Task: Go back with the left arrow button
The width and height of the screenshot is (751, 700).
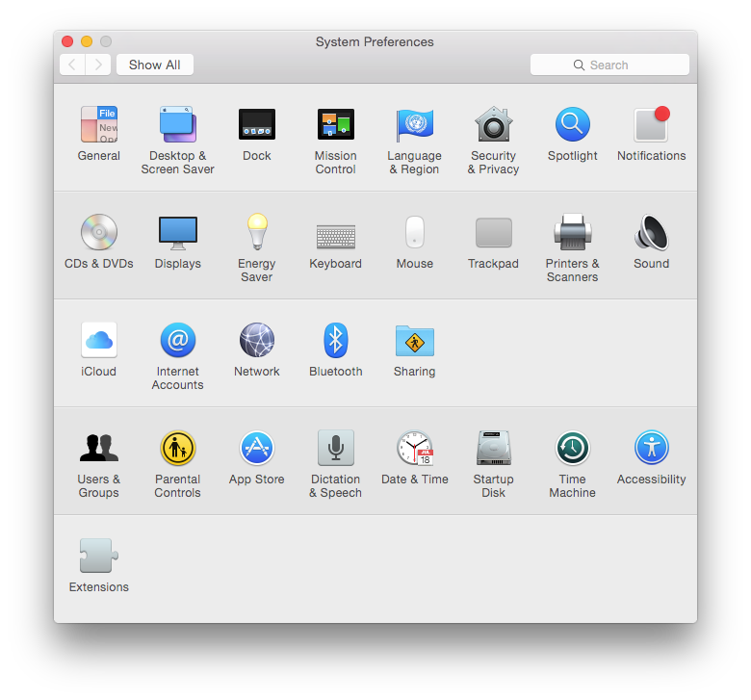Action: click(x=72, y=65)
